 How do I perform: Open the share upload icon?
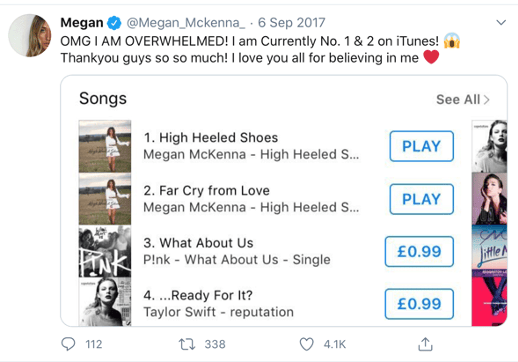pyautogui.click(x=425, y=344)
